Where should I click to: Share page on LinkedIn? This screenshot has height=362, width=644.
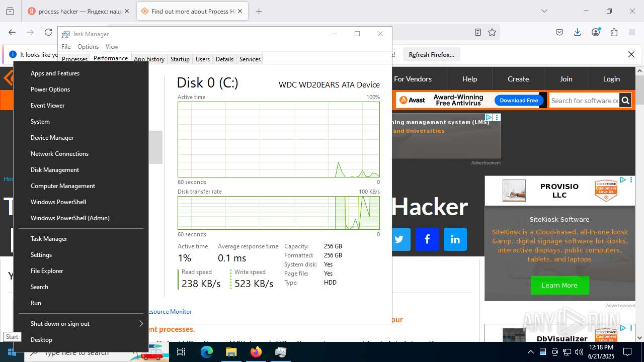point(455,239)
